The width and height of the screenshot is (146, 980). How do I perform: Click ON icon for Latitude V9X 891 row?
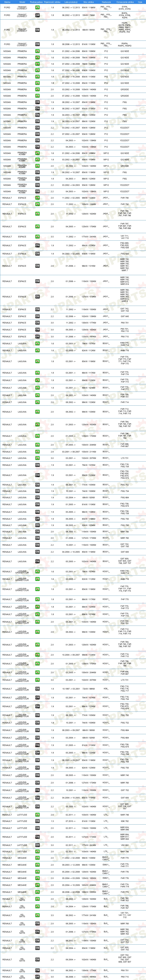tap(37, 845)
